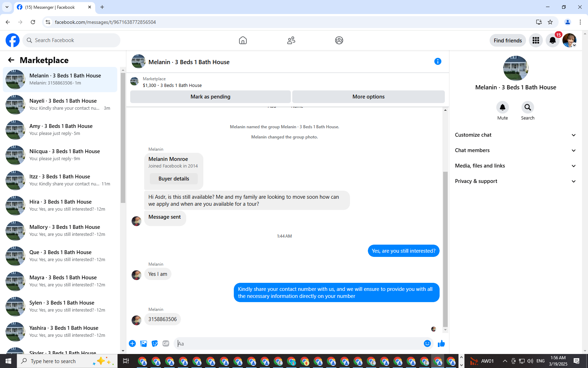Go back from Marketplace with arrow

click(x=11, y=60)
